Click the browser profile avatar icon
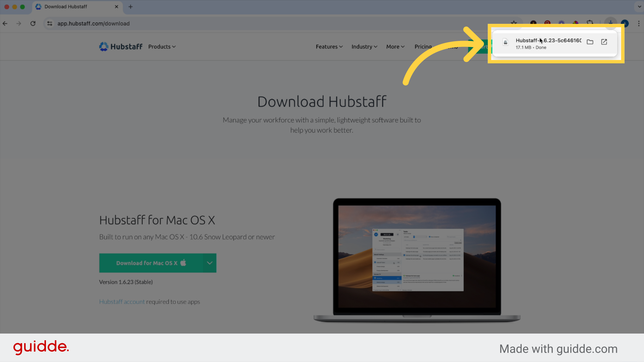This screenshot has width=644, height=362. point(625,23)
